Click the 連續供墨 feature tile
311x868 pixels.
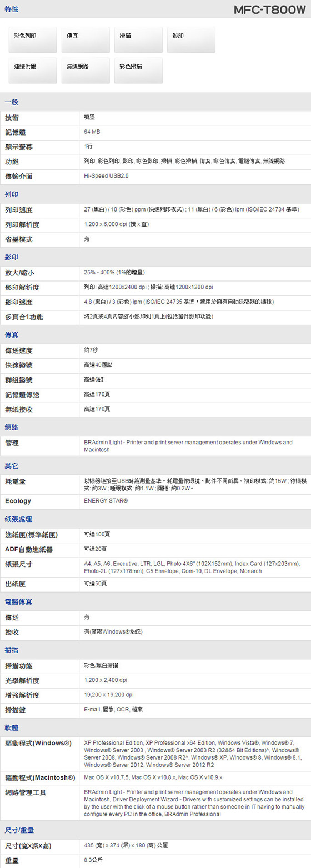(33, 71)
